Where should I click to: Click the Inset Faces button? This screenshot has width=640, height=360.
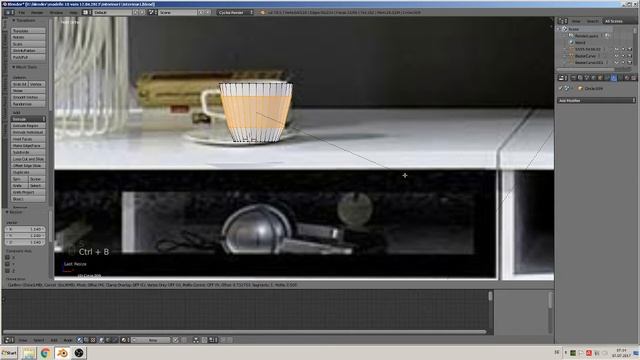(x=28, y=139)
